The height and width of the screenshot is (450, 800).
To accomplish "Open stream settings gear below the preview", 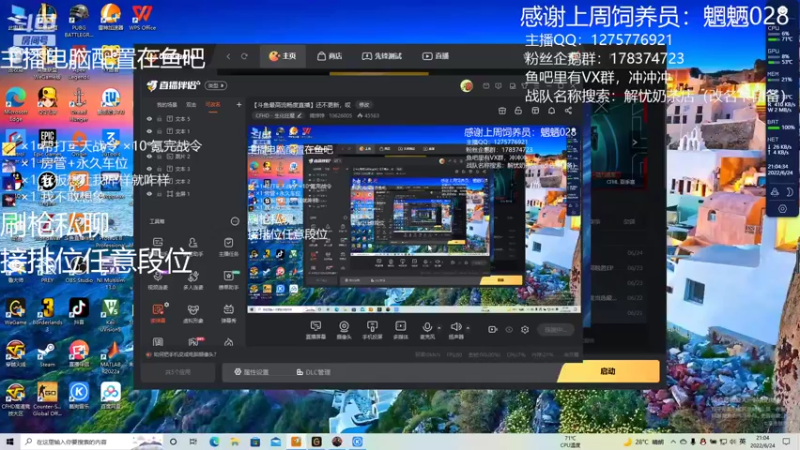I will pos(524,330).
